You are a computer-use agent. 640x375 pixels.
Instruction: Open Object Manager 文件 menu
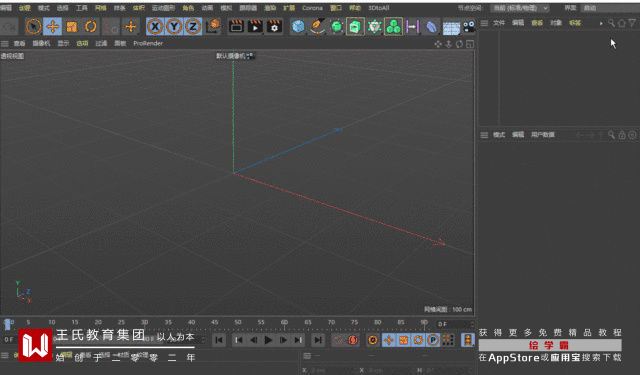(499, 23)
